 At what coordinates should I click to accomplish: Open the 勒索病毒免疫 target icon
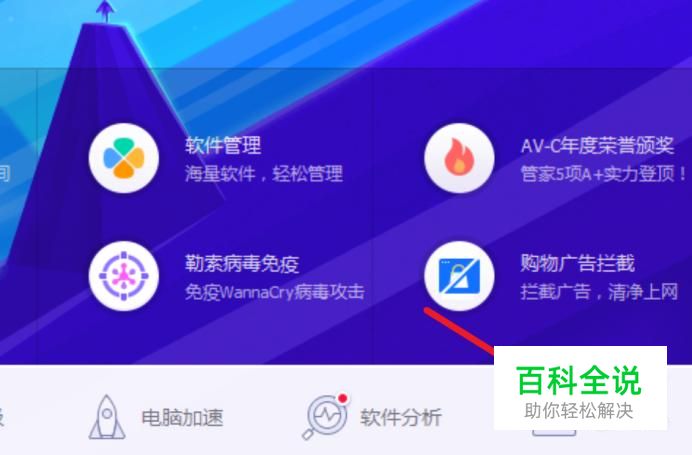tap(124, 276)
